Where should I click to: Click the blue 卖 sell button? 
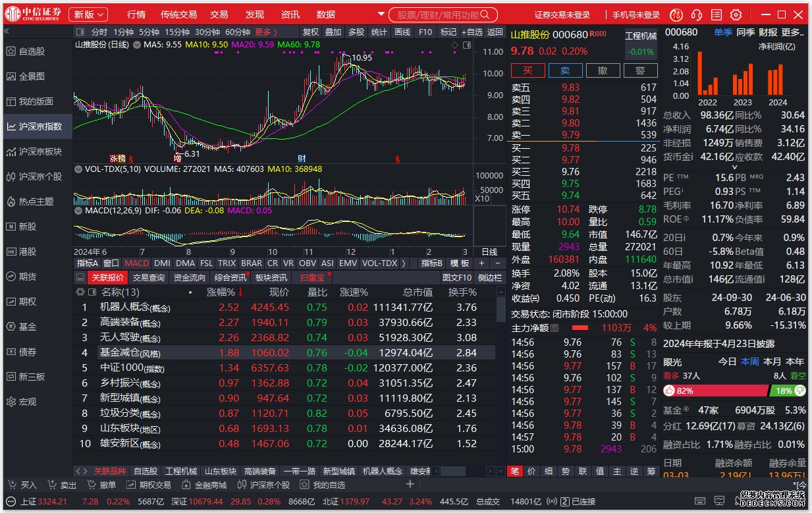(565, 70)
